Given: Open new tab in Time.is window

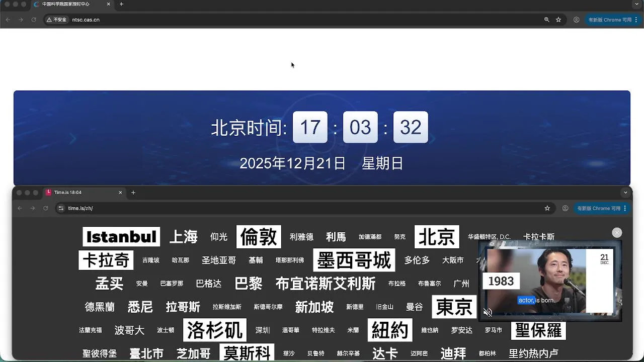Looking at the screenshot, I should tap(133, 193).
